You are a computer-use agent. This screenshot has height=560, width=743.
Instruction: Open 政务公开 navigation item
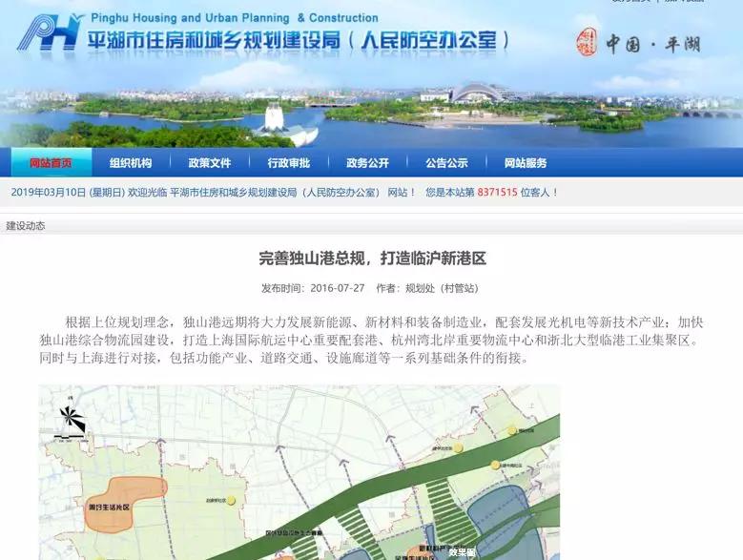368,163
